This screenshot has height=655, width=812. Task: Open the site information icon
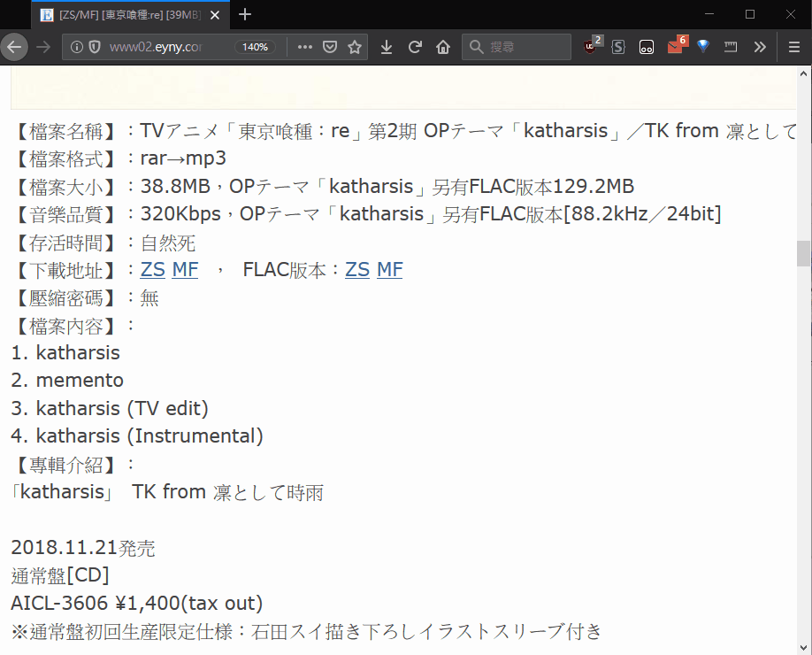[77, 47]
